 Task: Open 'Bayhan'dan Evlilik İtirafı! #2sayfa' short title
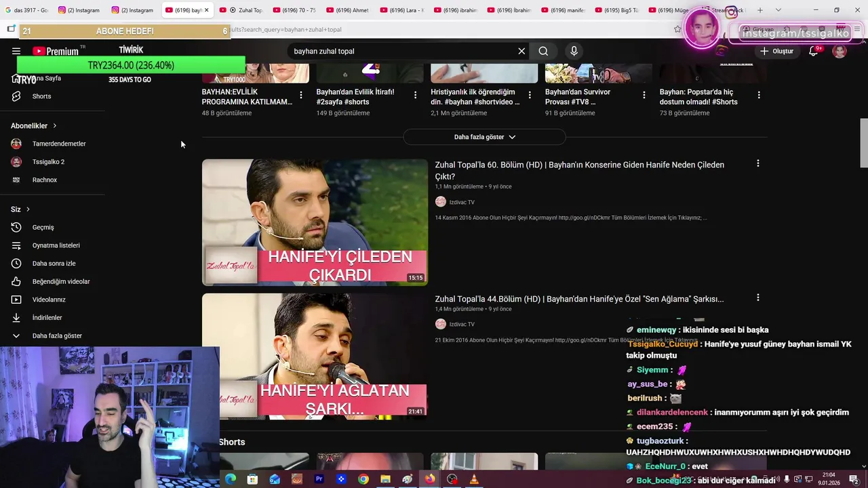[x=355, y=97]
